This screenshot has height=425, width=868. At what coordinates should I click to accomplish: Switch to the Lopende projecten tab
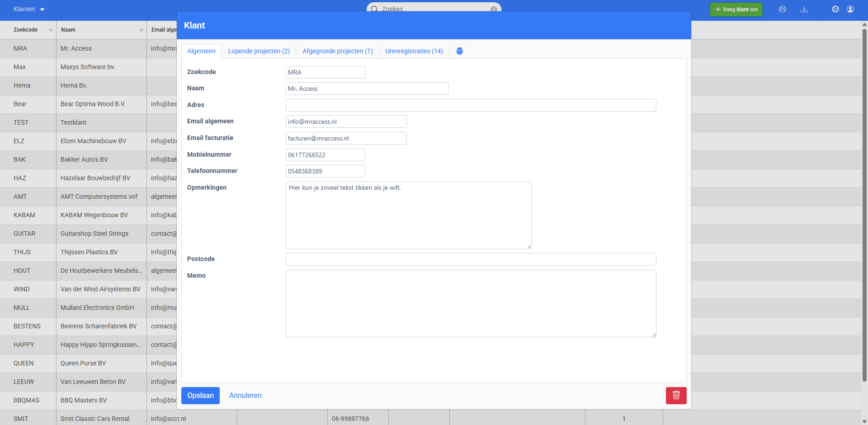[259, 51]
